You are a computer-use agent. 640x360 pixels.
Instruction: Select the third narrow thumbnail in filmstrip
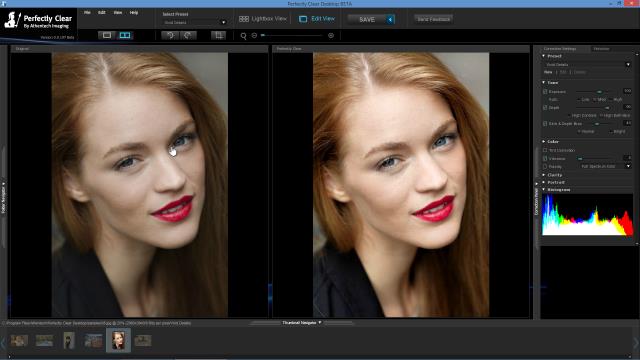click(69, 340)
